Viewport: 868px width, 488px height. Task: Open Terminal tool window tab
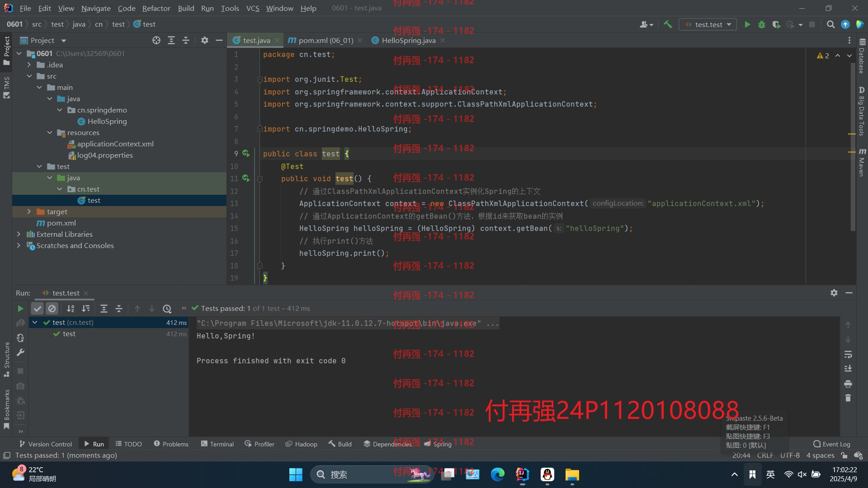tap(217, 444)
